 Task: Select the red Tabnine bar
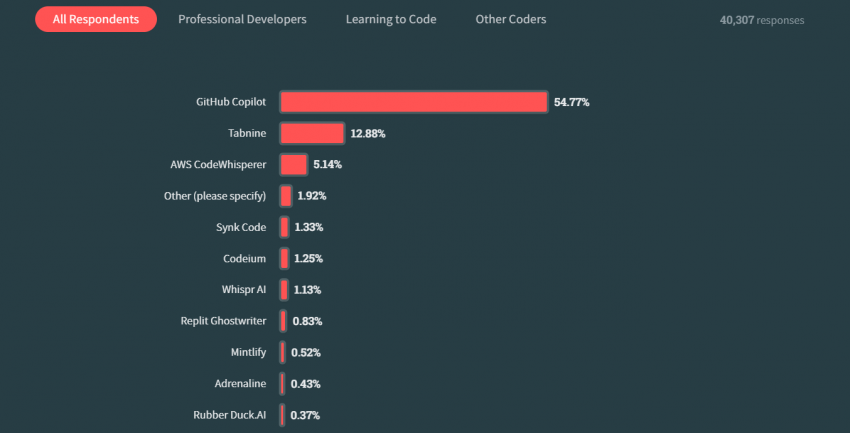click(312, 133)
